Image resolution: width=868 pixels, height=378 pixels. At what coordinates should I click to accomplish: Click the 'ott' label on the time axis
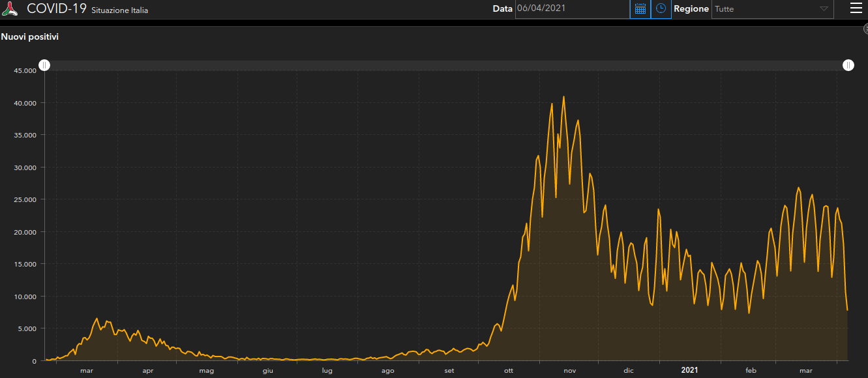tap(509, 371)
